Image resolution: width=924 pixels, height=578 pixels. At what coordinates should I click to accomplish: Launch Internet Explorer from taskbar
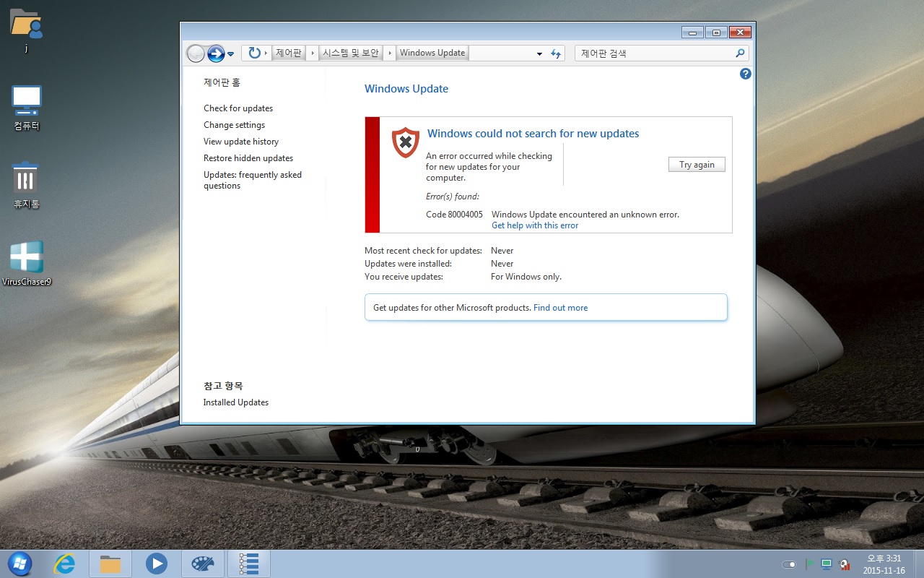click(64, 564)
